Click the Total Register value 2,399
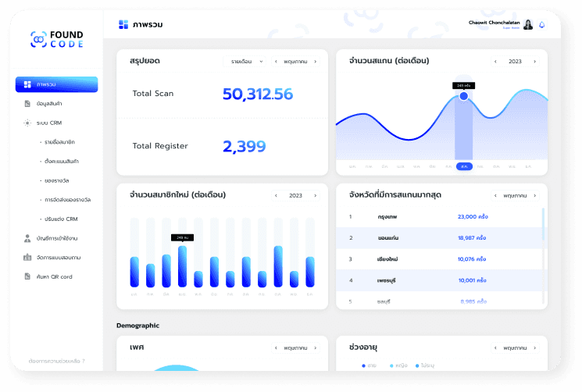Screen dimensions: 582x392 click(245, 147)
